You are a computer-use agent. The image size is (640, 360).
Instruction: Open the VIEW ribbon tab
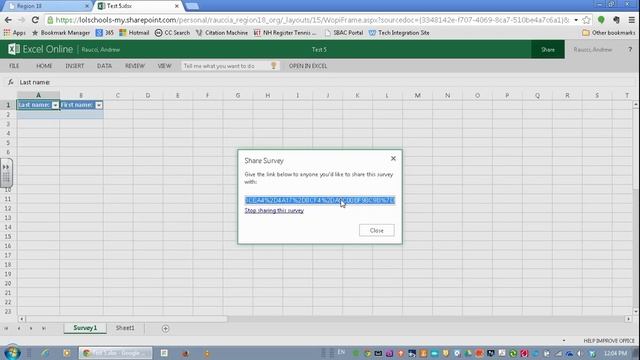[x=164, y=66]
